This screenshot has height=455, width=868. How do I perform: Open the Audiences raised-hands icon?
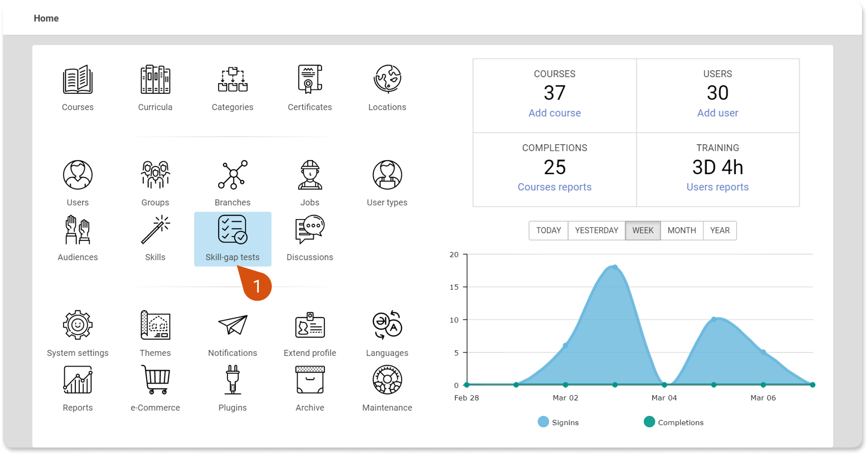pos(78,230)
